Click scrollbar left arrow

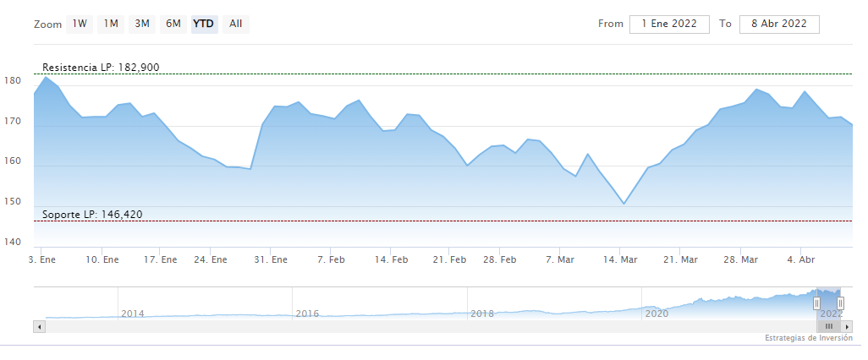point(38,325)
